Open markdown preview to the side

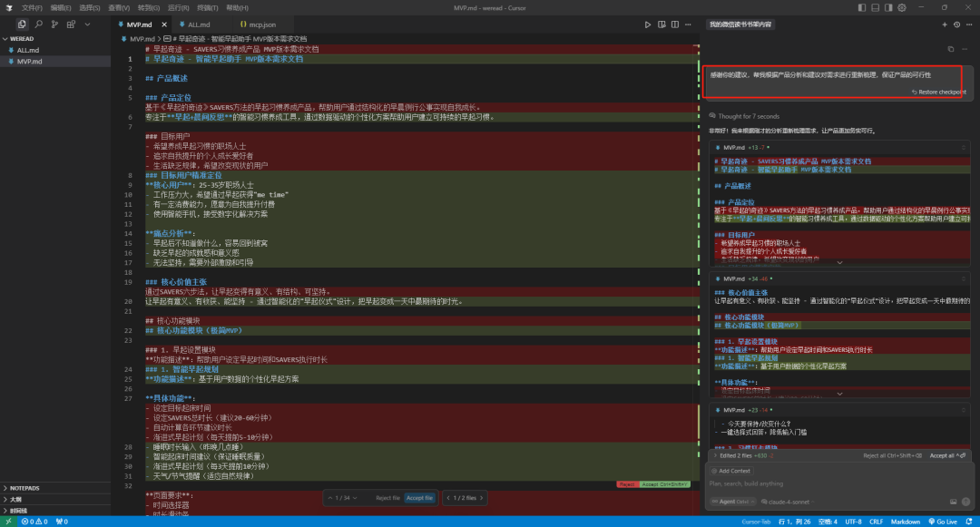[661, 24]
